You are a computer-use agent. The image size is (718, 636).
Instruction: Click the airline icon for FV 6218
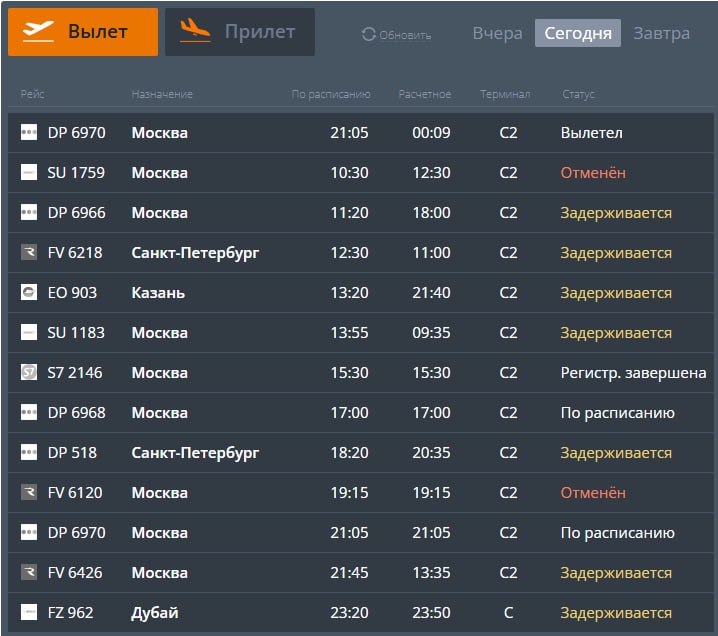[x=29, y=253]
